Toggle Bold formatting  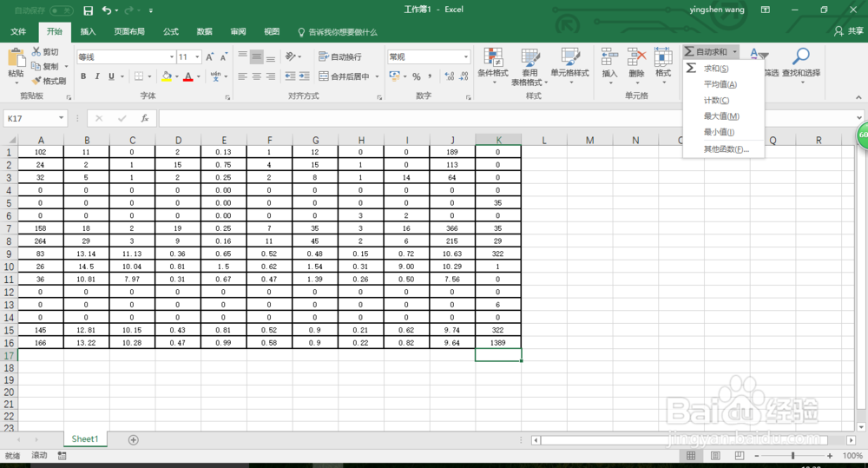tap(83, 76)
